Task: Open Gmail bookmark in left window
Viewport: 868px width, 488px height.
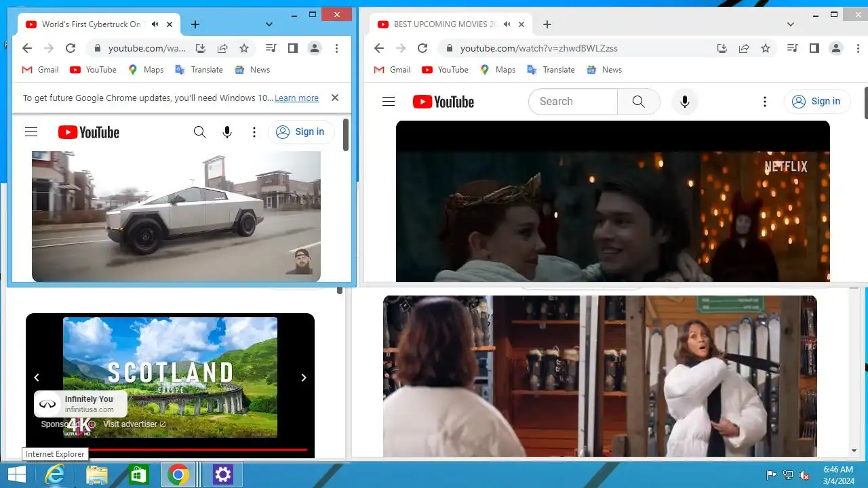Action: tap(41, 70)
